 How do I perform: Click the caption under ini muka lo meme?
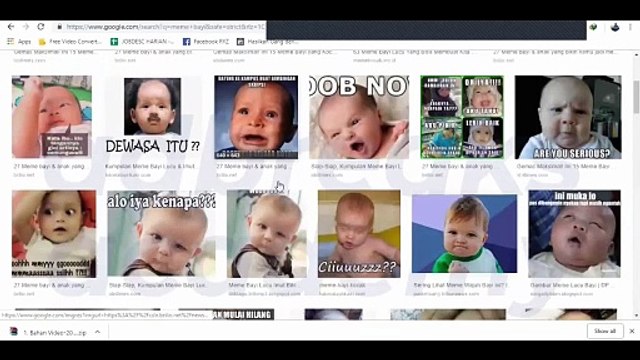570,285
